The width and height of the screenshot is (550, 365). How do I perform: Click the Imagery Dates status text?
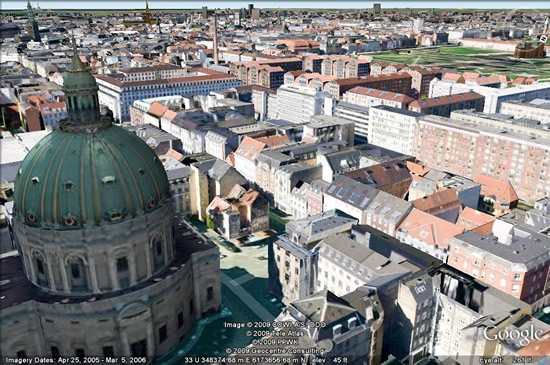76,360
